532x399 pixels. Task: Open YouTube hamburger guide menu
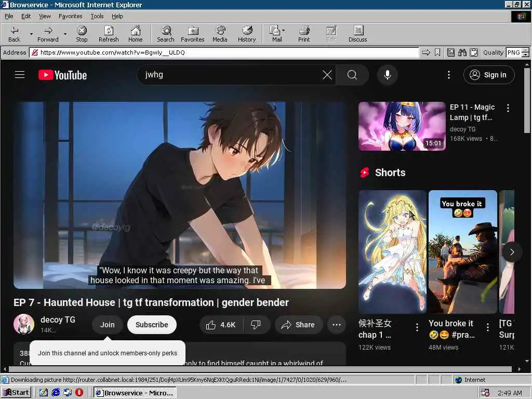pyautogui.click(x=20, y=75)
